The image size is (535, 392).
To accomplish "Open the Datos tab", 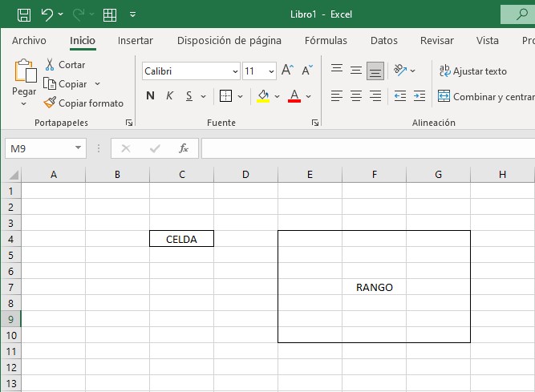I will pyautogui.click(x=384, y=41).
